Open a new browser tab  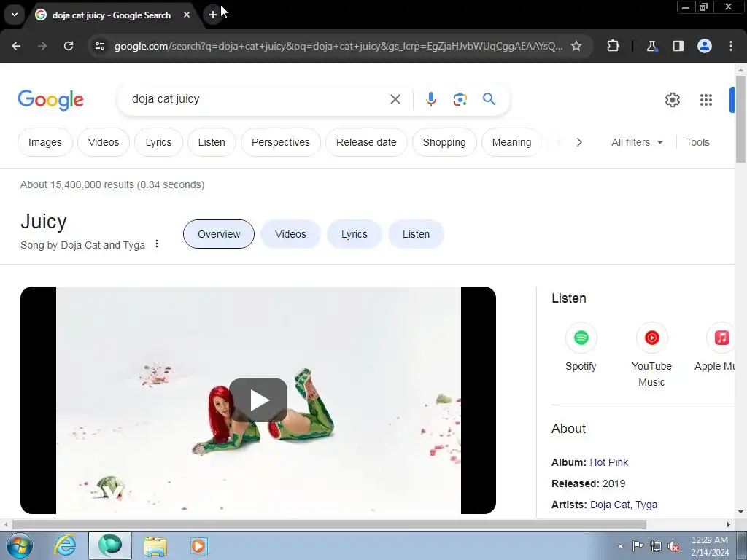click(212, 15)
